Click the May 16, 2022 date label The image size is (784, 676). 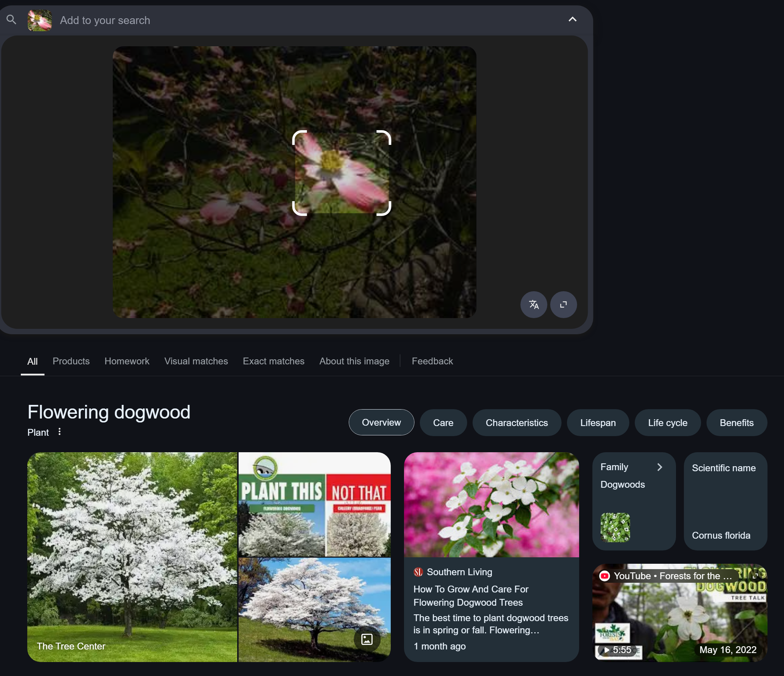[728, 650]
